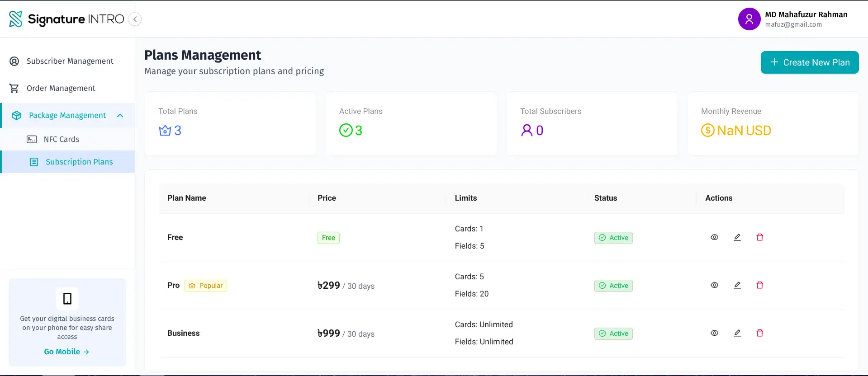
Task: Click the edit pencil icon for Business plan
Action: click(x=737, y=333)
